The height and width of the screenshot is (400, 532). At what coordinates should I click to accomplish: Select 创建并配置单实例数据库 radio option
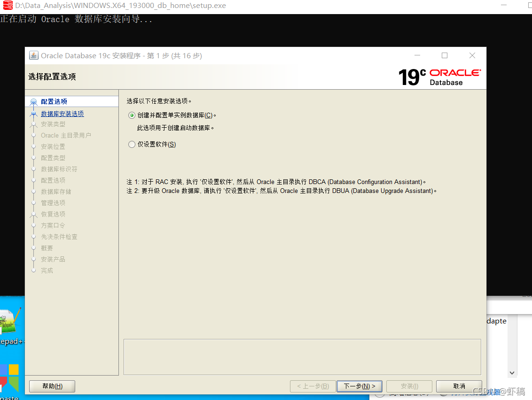pos(132,115)
